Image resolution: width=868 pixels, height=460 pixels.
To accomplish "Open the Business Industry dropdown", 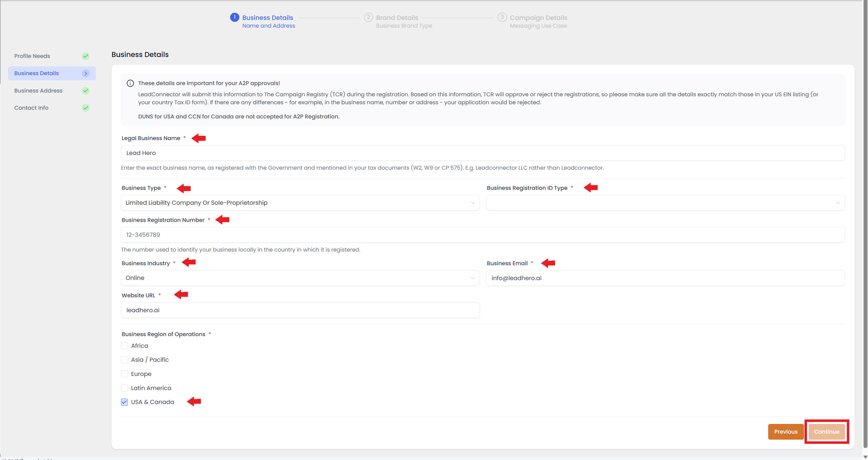I will [x=300, y=278].
